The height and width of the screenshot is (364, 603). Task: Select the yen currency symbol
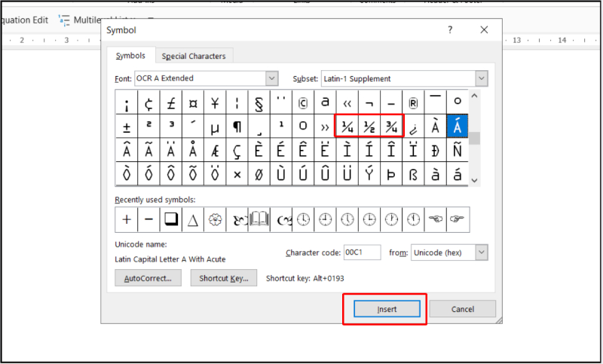point(215,102)
